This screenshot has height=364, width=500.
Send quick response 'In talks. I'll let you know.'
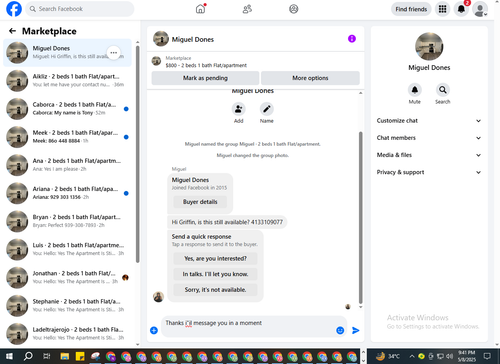pos(215,274)
